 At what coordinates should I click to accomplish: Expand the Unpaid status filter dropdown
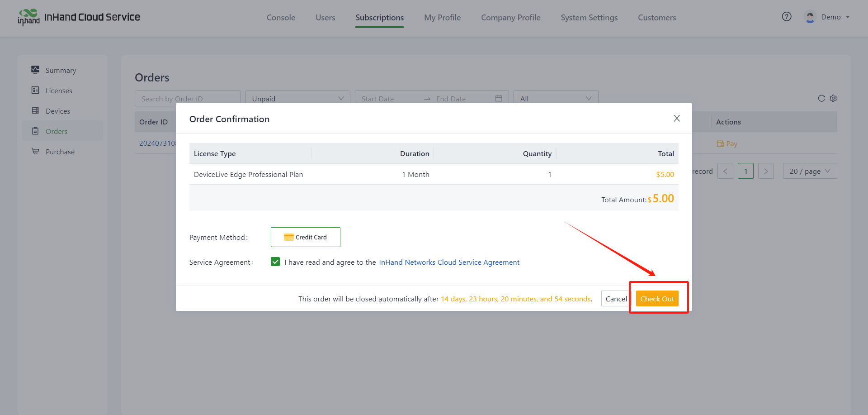297,98
